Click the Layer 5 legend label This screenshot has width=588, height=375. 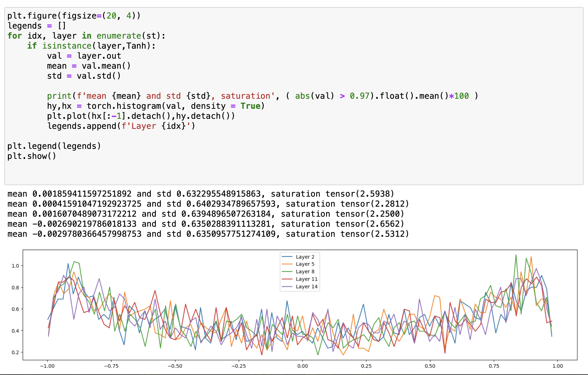pos(305,264)
